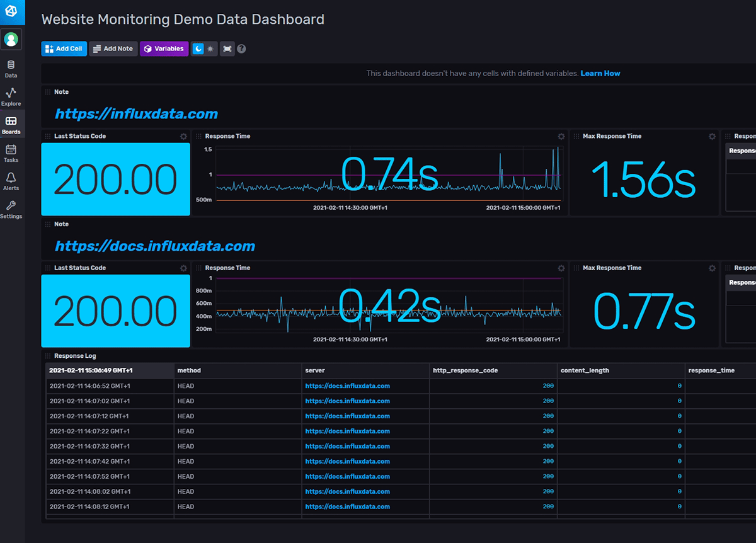Click the Add Cell button

[64, 49]
